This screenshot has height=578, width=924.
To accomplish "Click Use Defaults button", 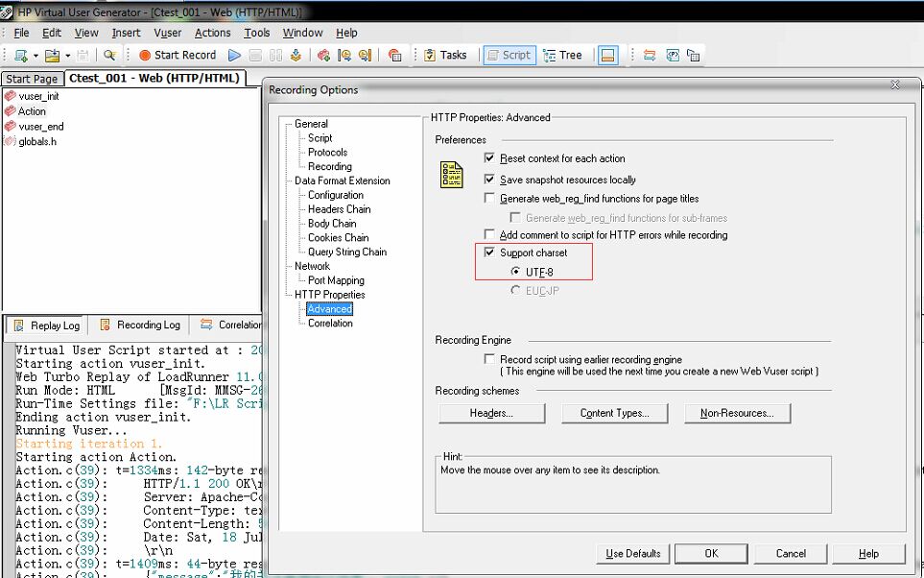I will click(x=633, y=554).
